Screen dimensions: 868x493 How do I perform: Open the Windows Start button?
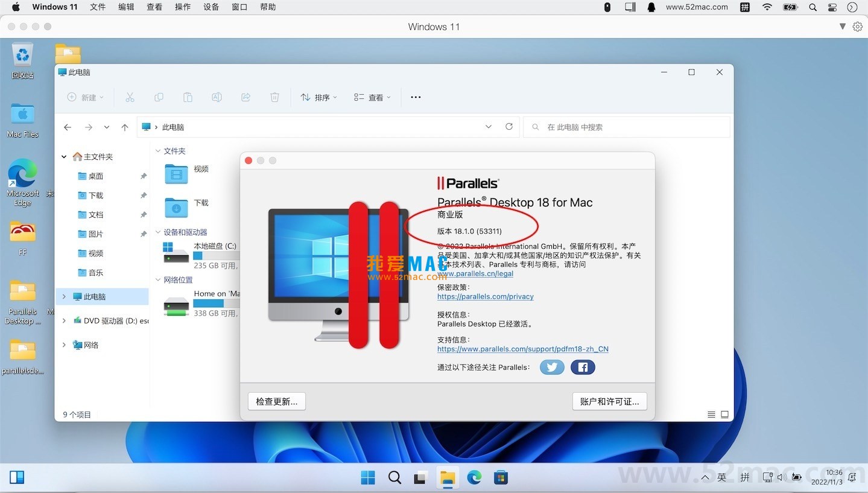click(368, 478)
